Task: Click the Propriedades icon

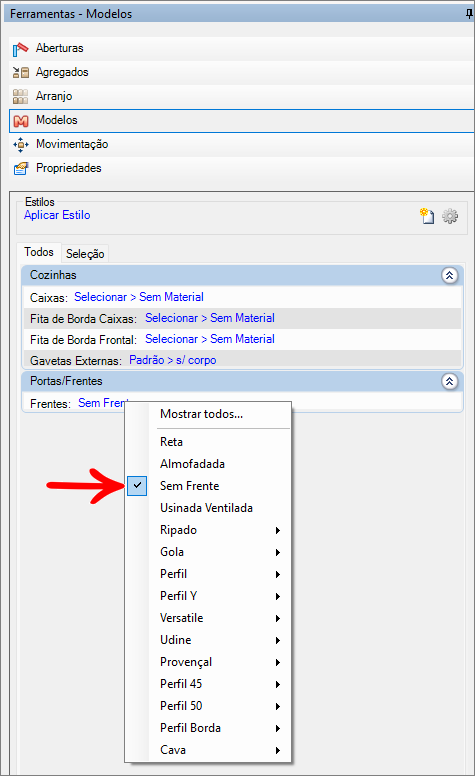Action: (21, 168)
